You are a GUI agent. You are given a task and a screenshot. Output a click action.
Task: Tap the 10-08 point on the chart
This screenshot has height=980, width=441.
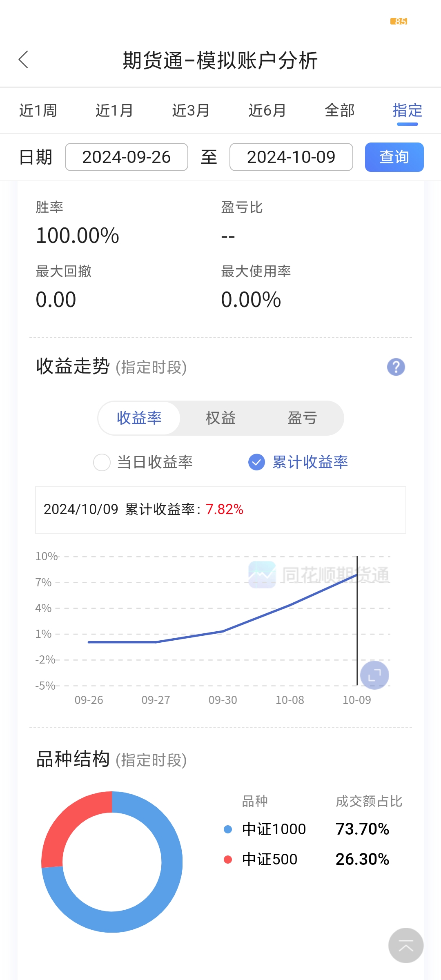[290, 605]
